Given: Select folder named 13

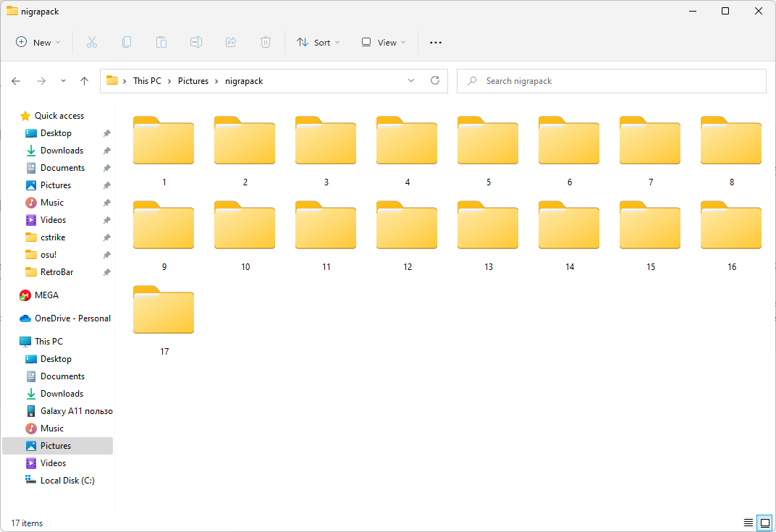Looking at the screenshot, I should [x=488, y=235].
